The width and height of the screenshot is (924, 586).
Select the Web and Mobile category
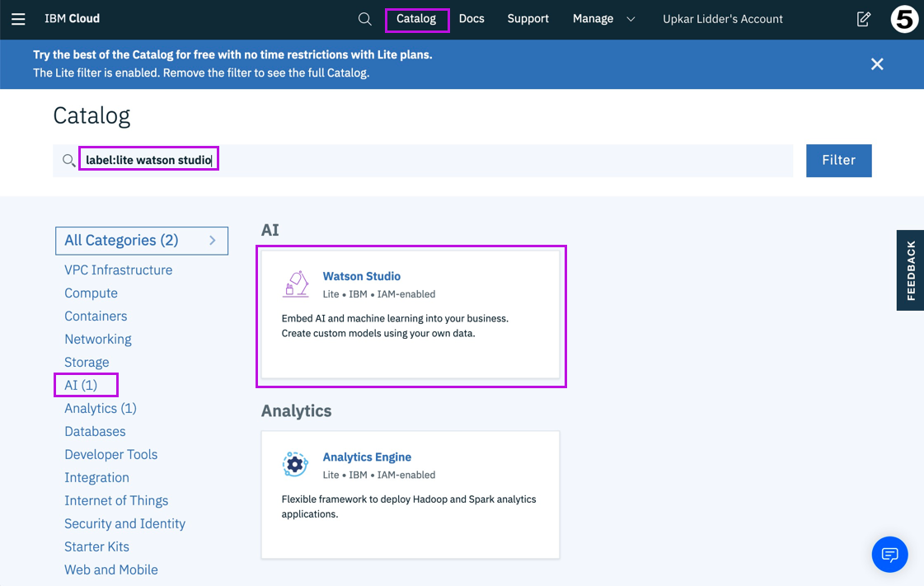click(110, 570)
